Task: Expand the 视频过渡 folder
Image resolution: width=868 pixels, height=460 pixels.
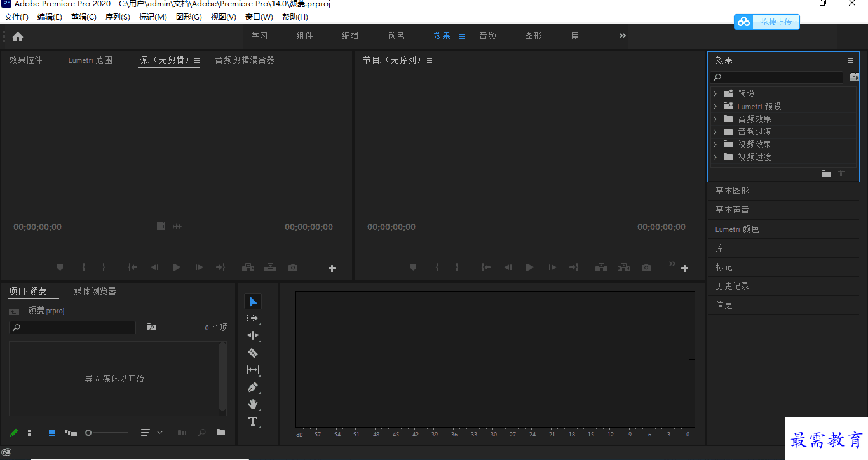Action: [715, 157]
